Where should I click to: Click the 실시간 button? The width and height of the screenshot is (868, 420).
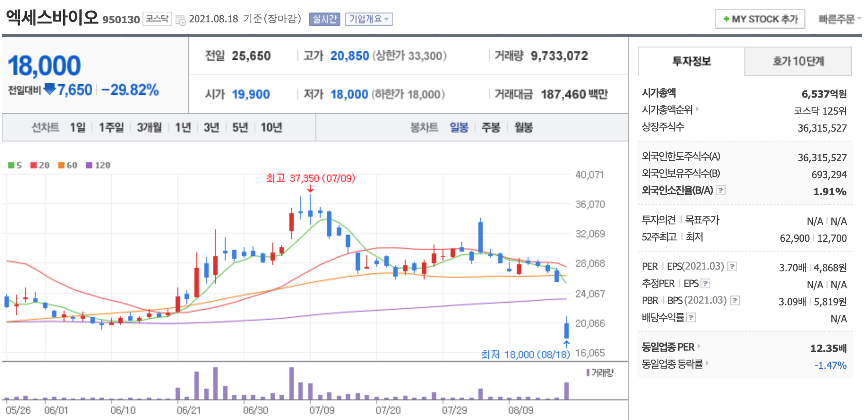click(x=325, y=19)
